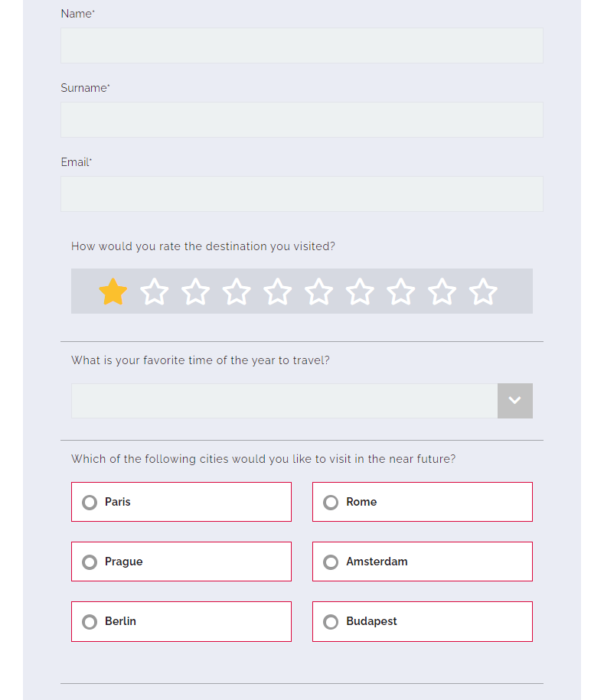604x700 pixels.
Task: Select the second rating star
Action: (x=154, y=291)
